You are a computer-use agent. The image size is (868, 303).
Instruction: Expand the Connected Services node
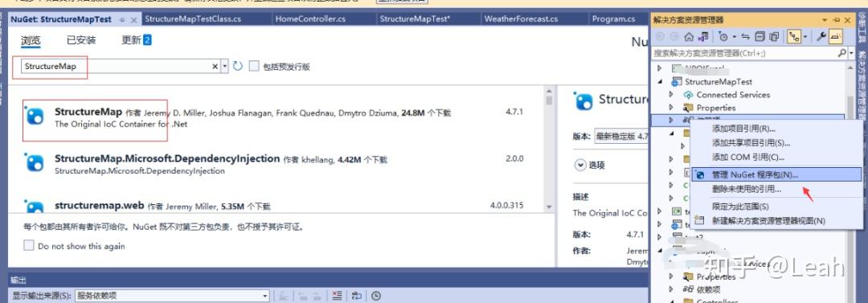(672, 95)
